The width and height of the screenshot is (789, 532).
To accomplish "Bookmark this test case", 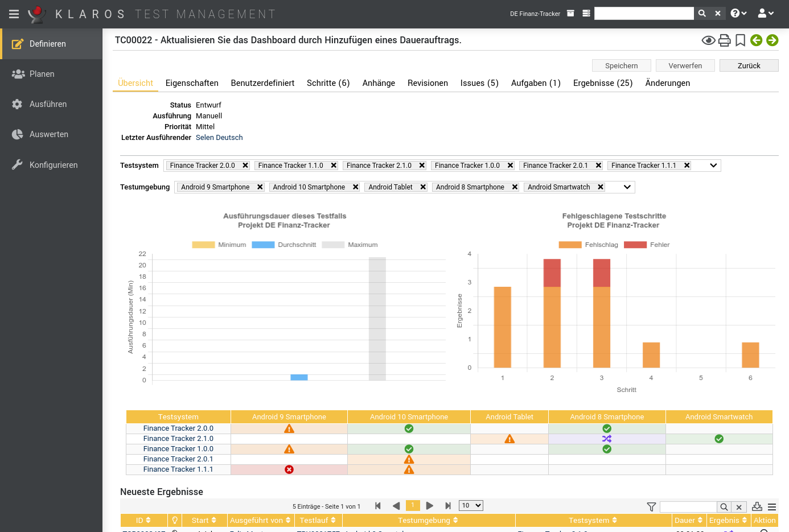I will pyautogui.click(x=740, y=40).
